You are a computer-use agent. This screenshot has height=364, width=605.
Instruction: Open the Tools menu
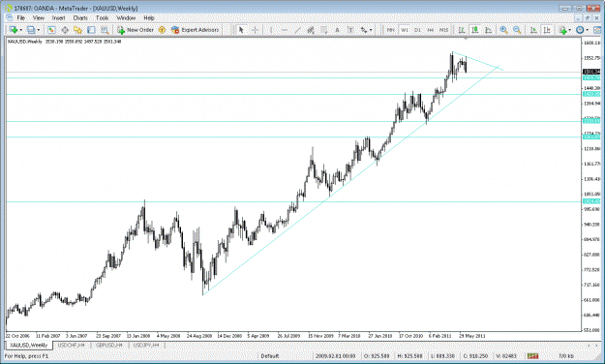tap(102, 17)
